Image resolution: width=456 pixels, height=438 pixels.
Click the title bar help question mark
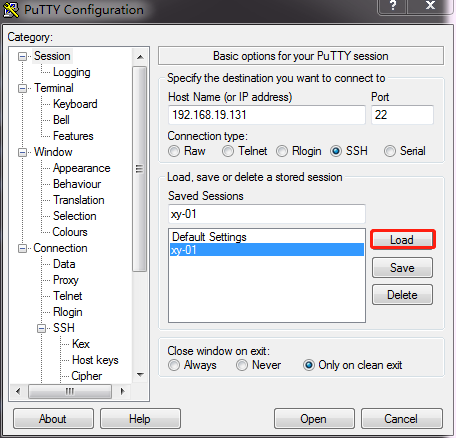pyautogui.click(x=393, y=6)
